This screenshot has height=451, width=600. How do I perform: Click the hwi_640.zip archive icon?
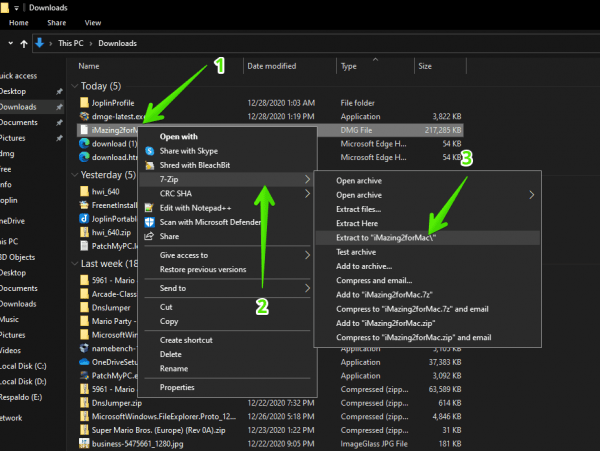[84, 232]
